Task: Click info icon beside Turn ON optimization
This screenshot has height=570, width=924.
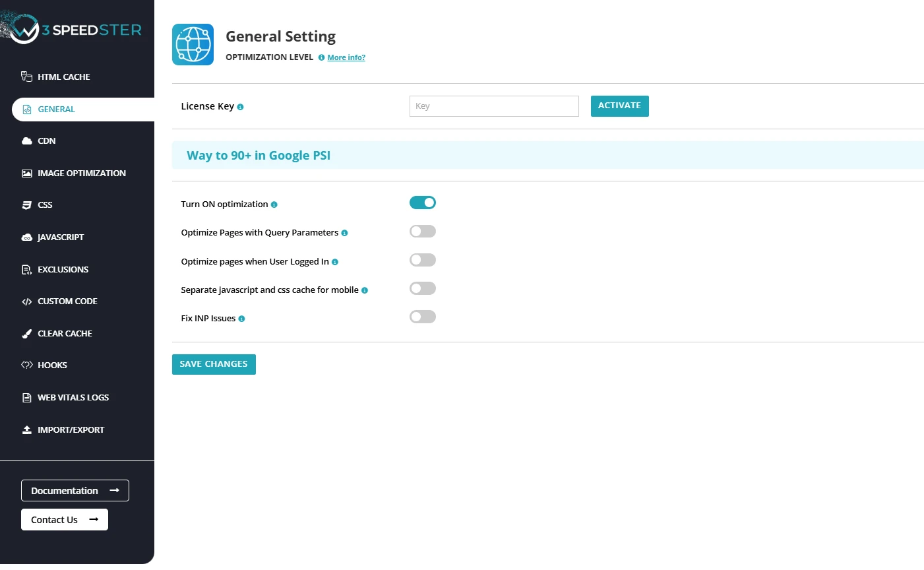Action: pos(274,205)
